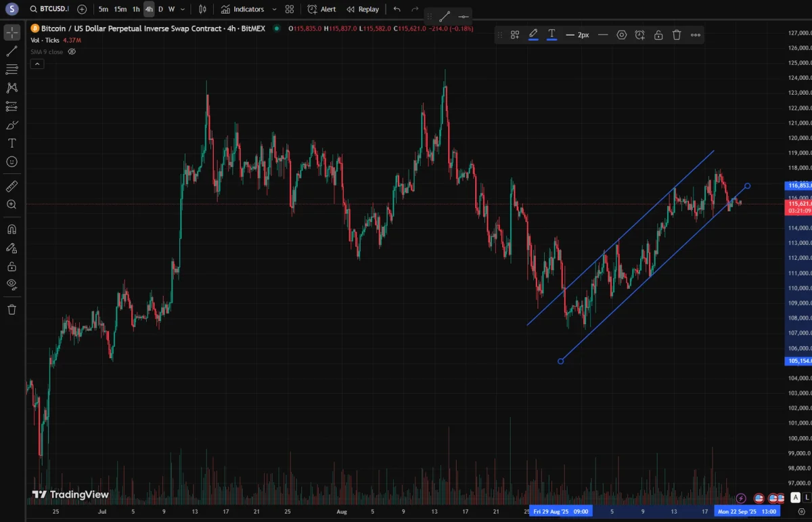Expand the timeframe interval dropdown

pyautogui.click(x=183, y=9)
